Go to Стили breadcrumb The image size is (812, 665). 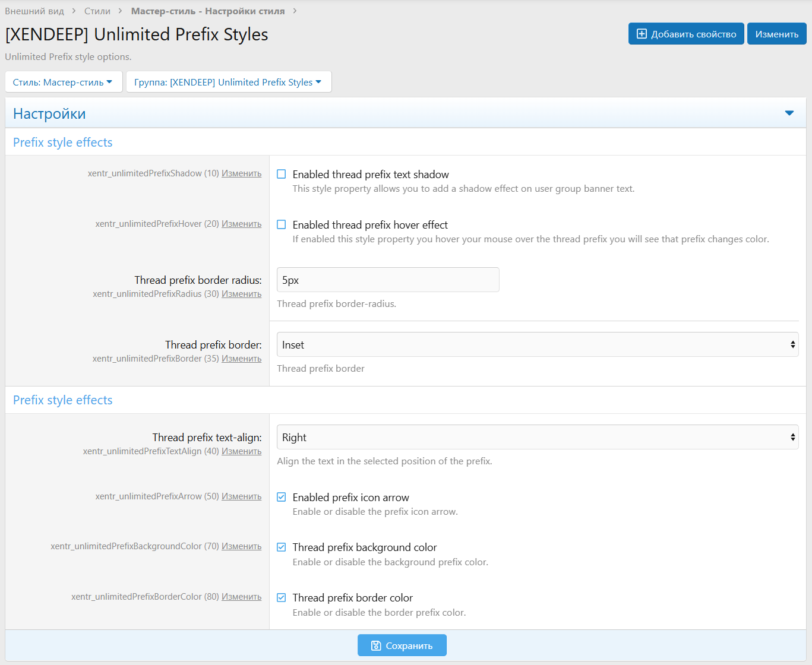point(97,11)
